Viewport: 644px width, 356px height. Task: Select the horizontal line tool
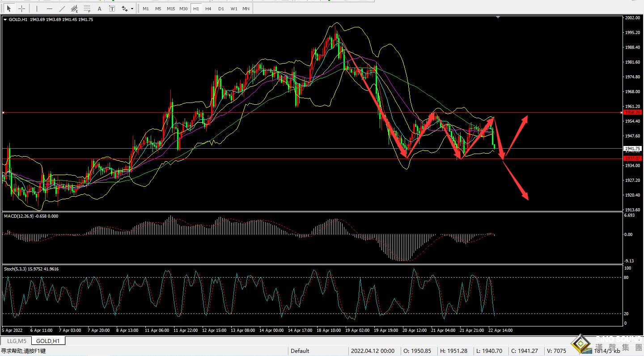[49, 9]
